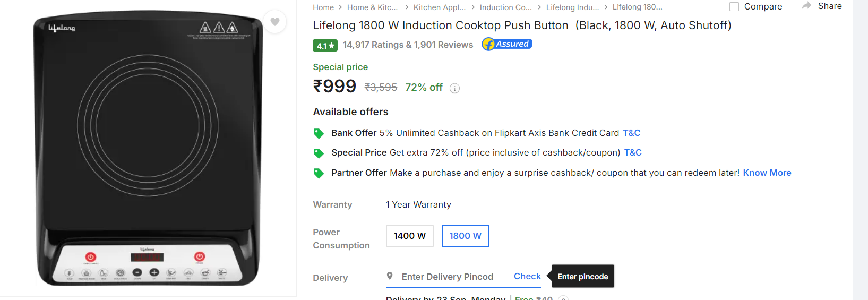Go to Kitchen Appl... breadcrumb
The width and height of the screenshot is (868, 300).
click(440, 7)
